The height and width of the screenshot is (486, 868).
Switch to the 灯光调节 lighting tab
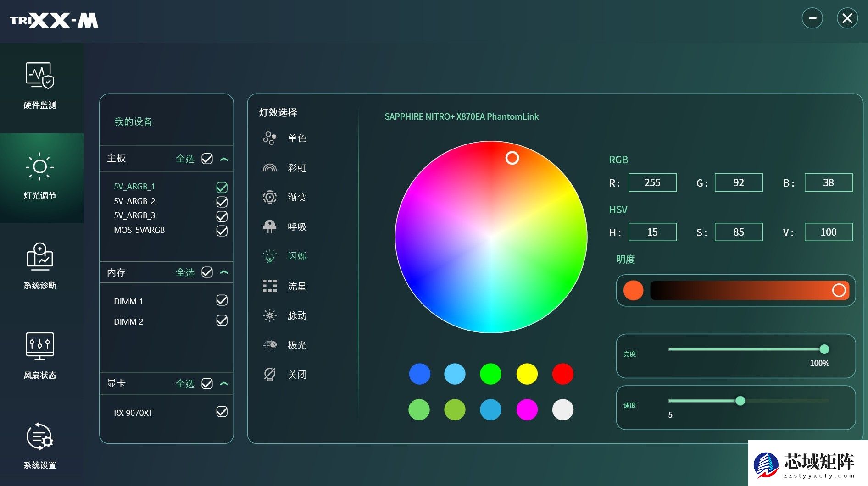point(40,177)
